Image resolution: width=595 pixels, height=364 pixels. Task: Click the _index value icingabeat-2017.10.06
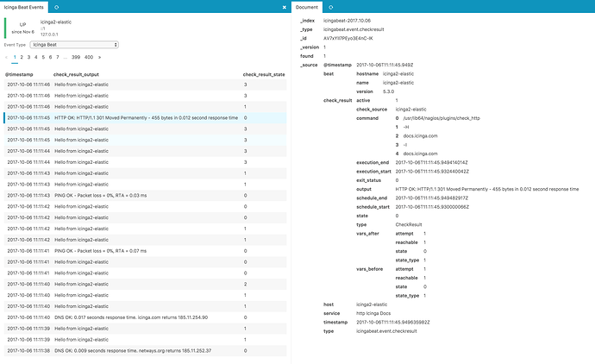(347, 21)
